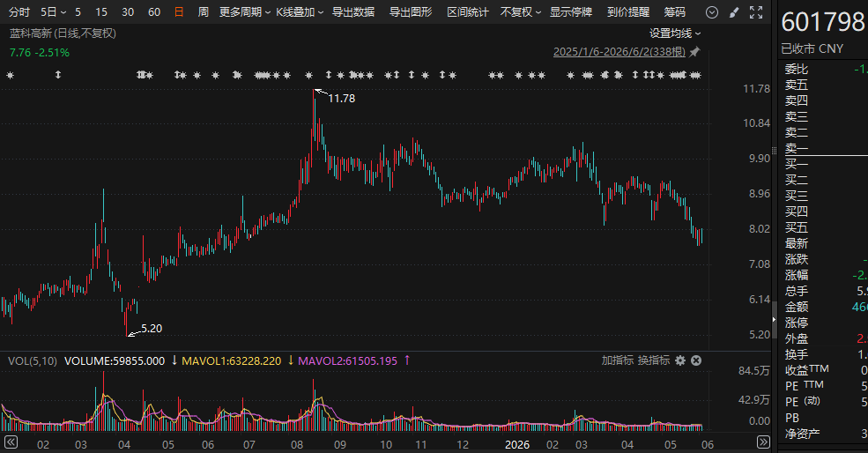Click the 5.20 low price marker
The image size is (868, 453).
[151, 329]
